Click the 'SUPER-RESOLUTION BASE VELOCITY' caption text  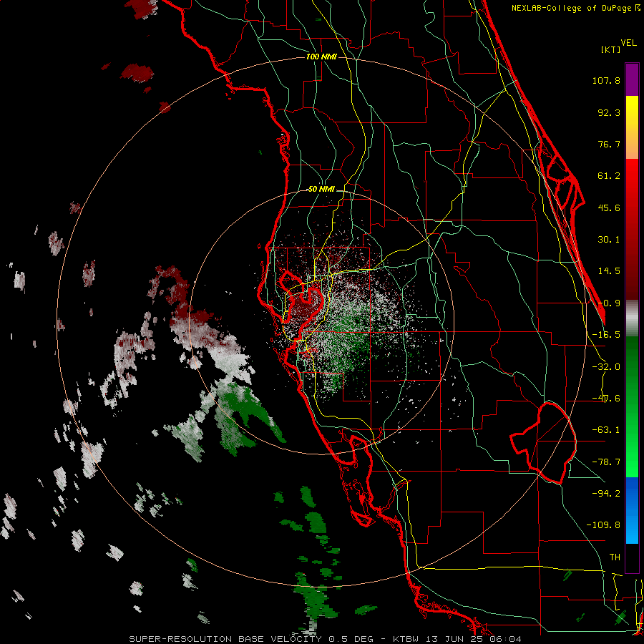pos(227,639)
